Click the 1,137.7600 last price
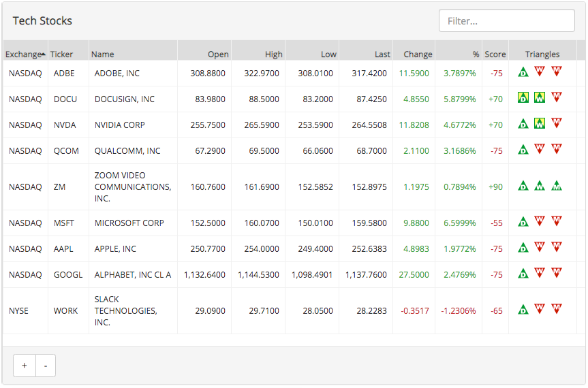 (x=366, y=275)
